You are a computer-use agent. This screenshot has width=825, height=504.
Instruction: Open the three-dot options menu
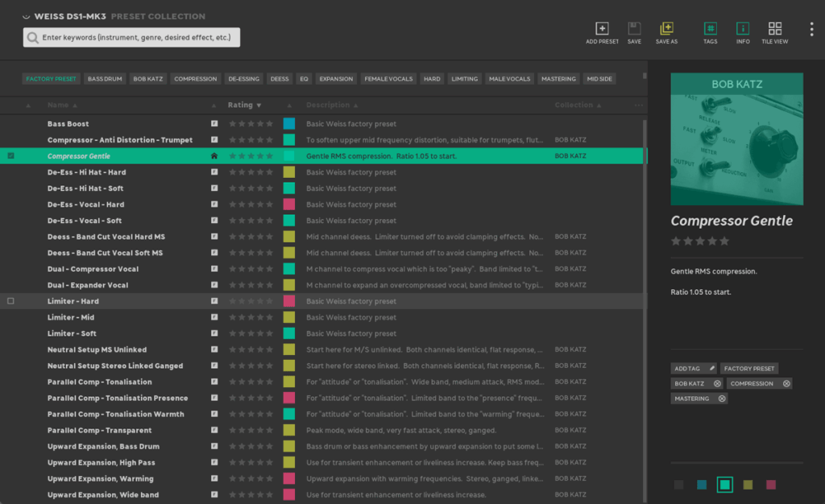coord(811,29)
